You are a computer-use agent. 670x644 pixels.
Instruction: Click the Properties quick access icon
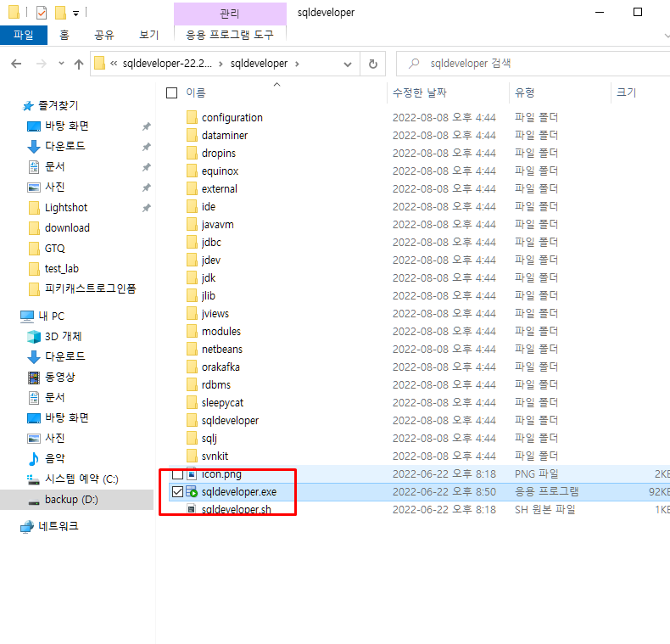pos(42,13)
